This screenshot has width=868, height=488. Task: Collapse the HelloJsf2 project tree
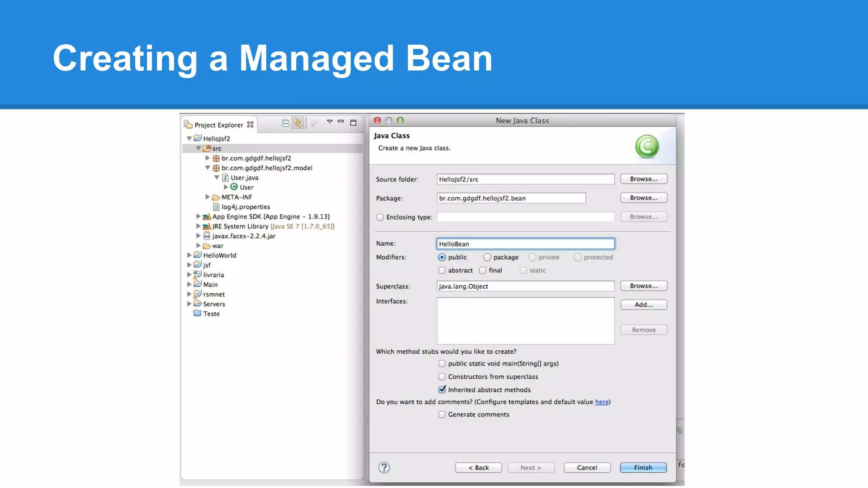coord(189,139)
